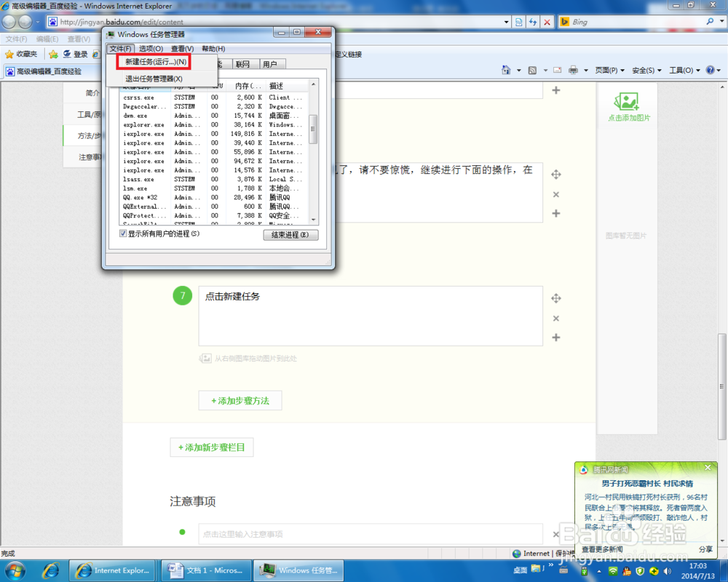
Task: Click the IE back navigation arrow
Action: point(9,21)
